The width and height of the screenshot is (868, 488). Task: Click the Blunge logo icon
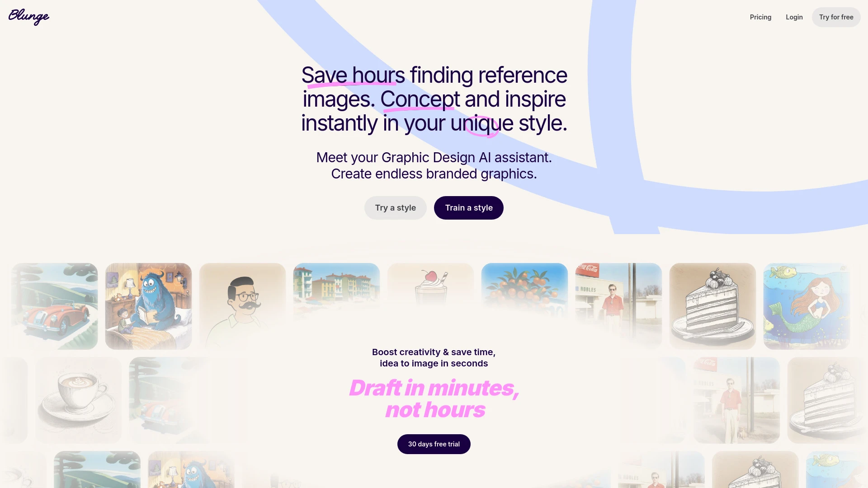[x=28, y=17]
